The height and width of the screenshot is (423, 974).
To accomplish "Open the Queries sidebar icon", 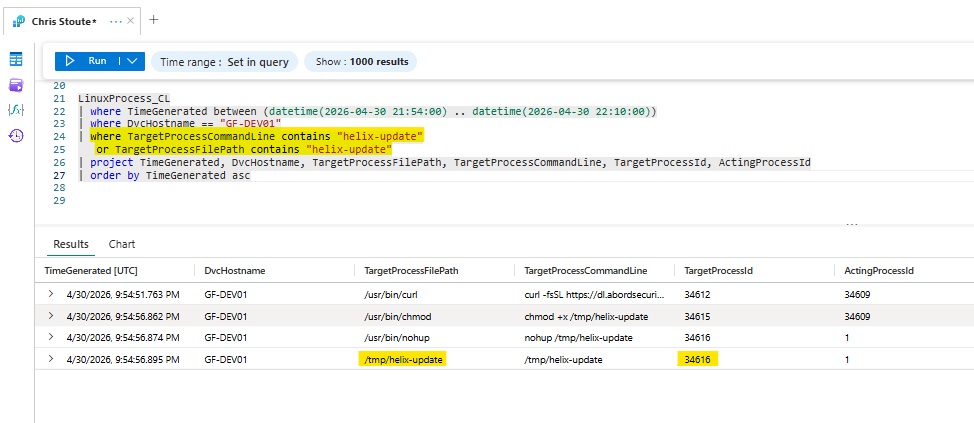I will (x=16, y=85).
